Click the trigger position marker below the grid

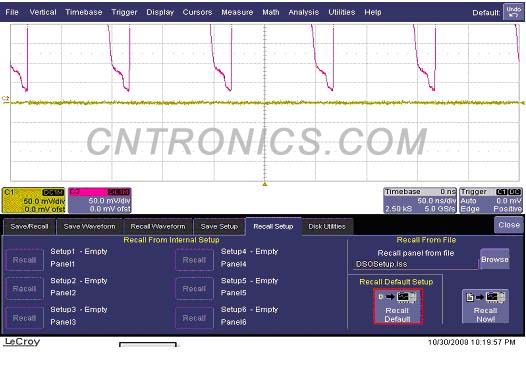tap(265, 184)
